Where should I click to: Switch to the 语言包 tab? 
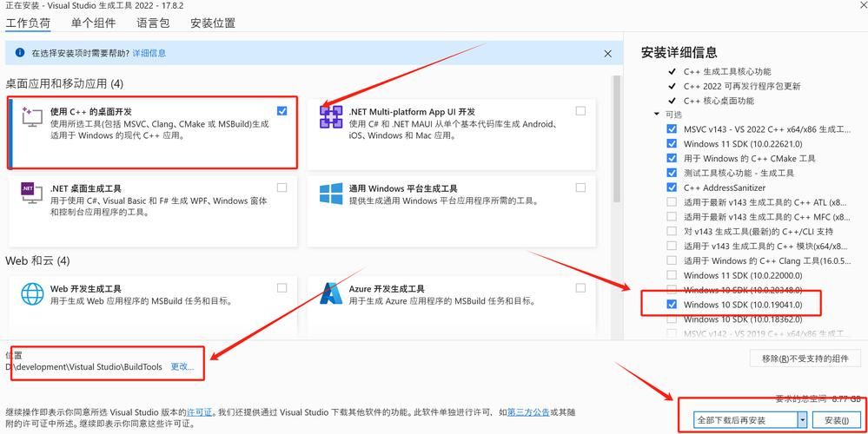(153, 23)
